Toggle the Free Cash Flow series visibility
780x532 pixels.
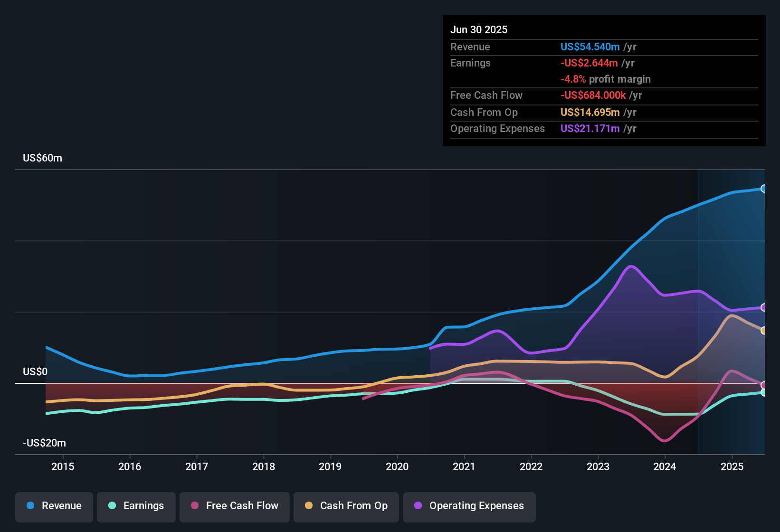point(234,506)
